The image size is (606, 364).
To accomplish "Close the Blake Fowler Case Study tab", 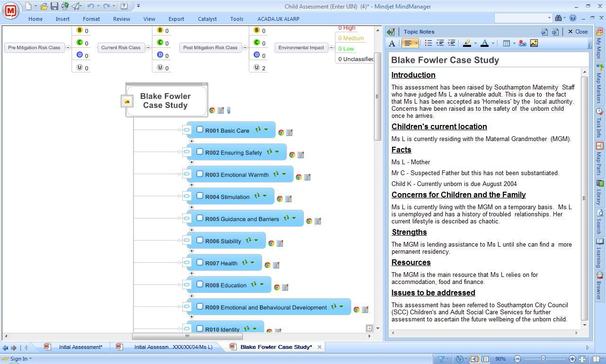I will pos(320,347).
